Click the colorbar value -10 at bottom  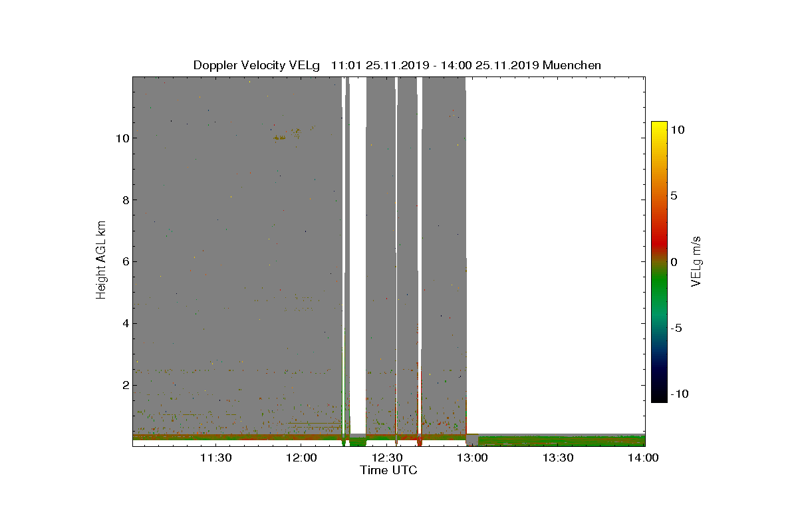(680, 394)
